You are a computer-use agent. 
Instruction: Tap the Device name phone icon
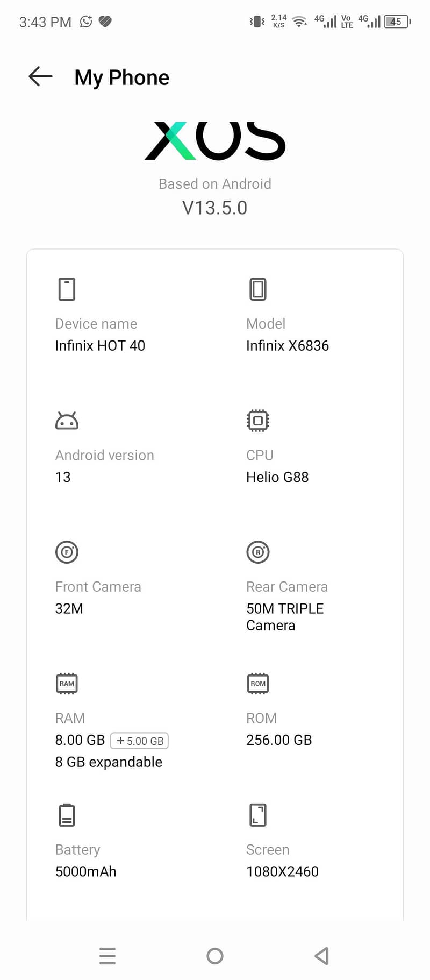pyautogui.click(x=67, y=289)
